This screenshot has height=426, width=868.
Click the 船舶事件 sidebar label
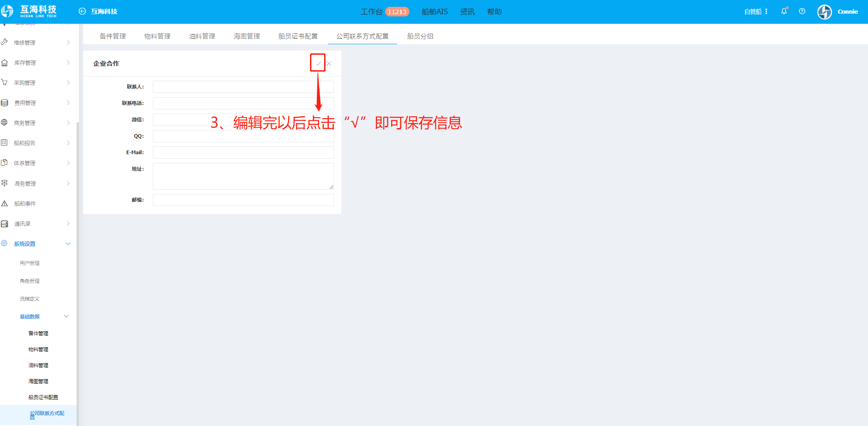(x=25, y=203)
